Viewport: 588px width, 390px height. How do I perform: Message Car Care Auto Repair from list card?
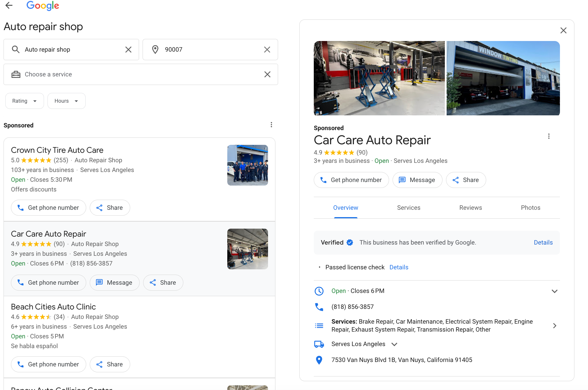tap(115, 283)
